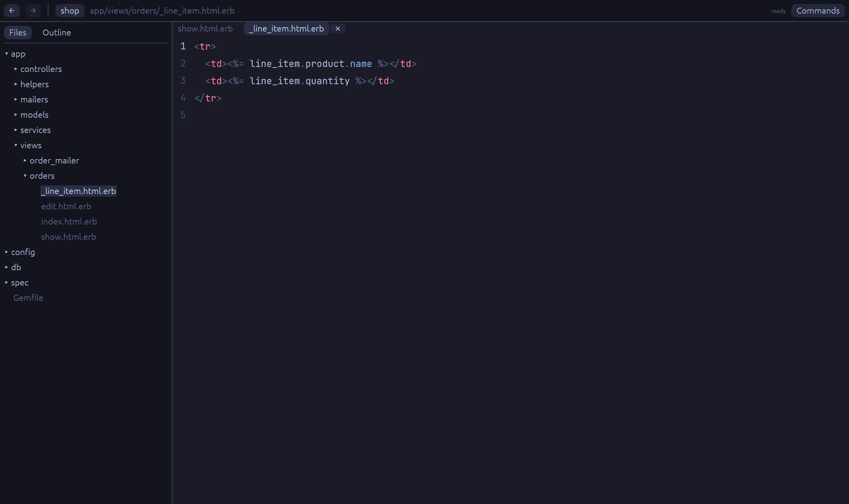The width and height of the screenshot is (849, 504).
Task: Expand the config folder
Action: click(x=20, y=252)
